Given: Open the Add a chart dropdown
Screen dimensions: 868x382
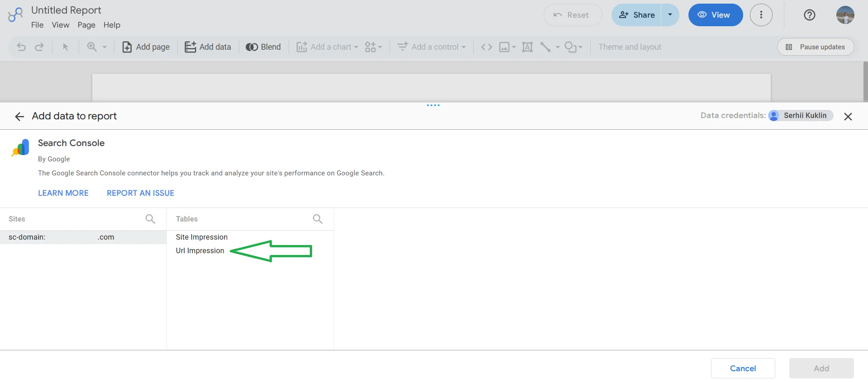Looking at the screenshot, I should click(x=327, y=47).
